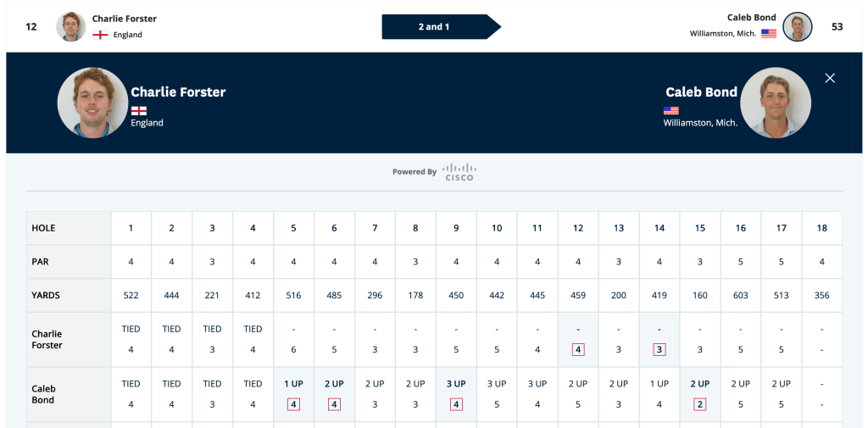Click Charlie Forster's small avatar in header
868x428 pixels.
(x=71, y=26)
